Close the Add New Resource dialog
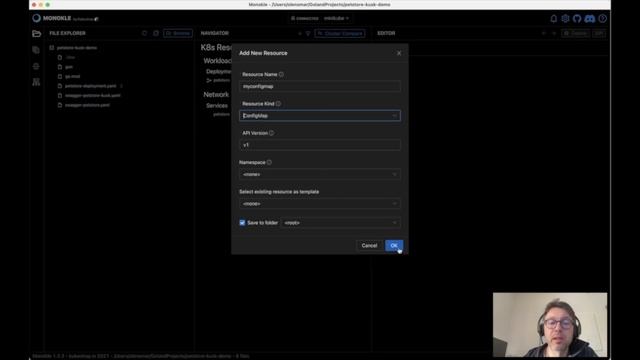Image resolution: width=640 pixels, height=360 pixels. [399, 53]
